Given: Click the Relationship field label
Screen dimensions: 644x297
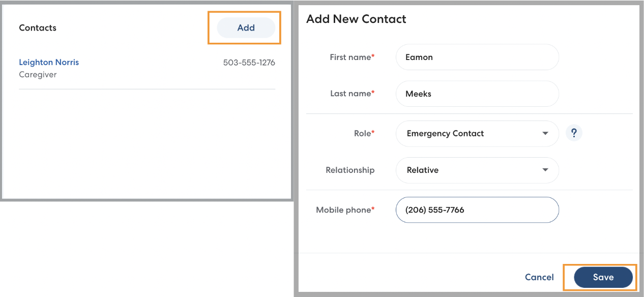Looking at the screenshot, I should click(x=350, y=170).
